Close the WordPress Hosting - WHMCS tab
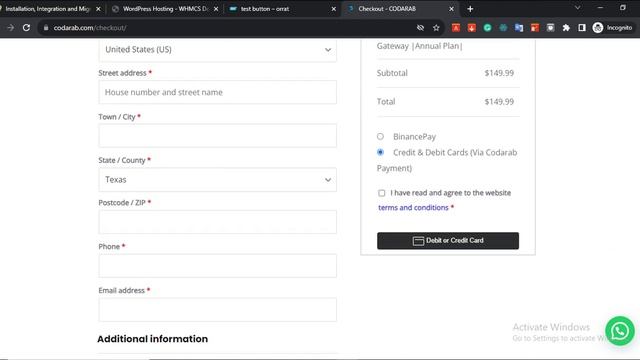The image size is (640, 360). [216, 9]
